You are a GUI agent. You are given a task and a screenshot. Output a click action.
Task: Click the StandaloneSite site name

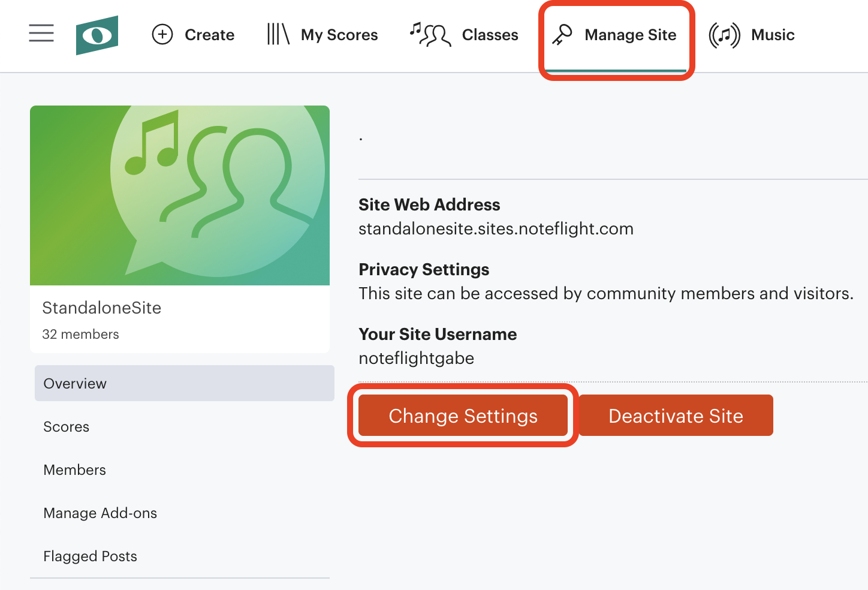pos(102,308)
